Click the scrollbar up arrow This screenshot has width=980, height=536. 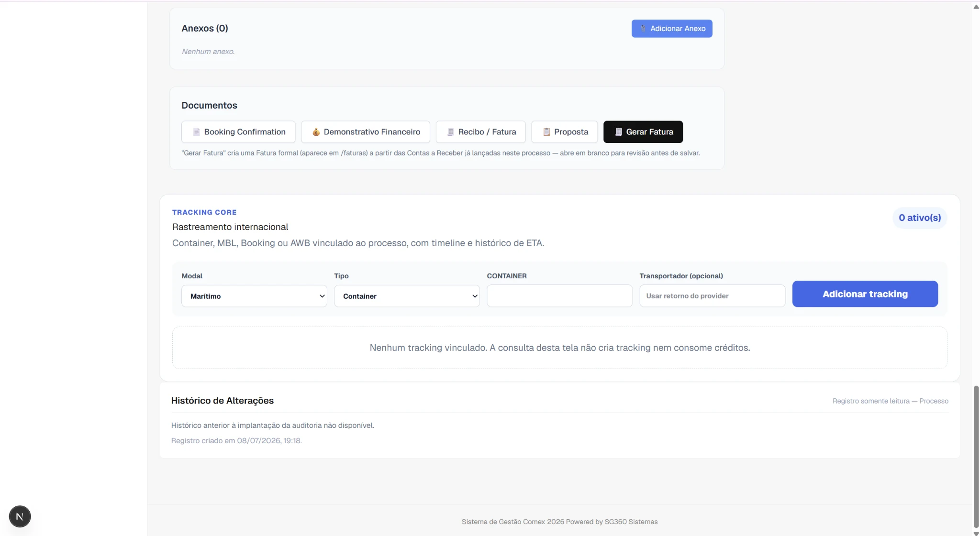point(976,7)
